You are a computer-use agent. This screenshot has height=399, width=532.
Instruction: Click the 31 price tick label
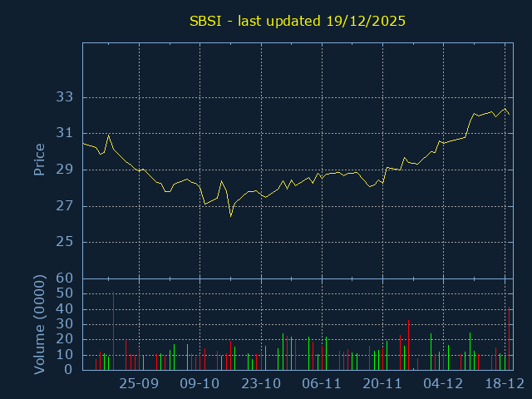[x=66, y=133]
